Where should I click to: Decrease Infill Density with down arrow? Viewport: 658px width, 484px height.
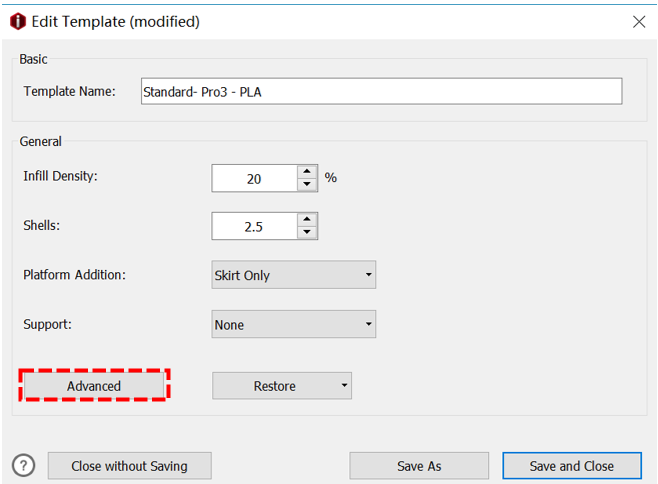(x=307, y=185)
